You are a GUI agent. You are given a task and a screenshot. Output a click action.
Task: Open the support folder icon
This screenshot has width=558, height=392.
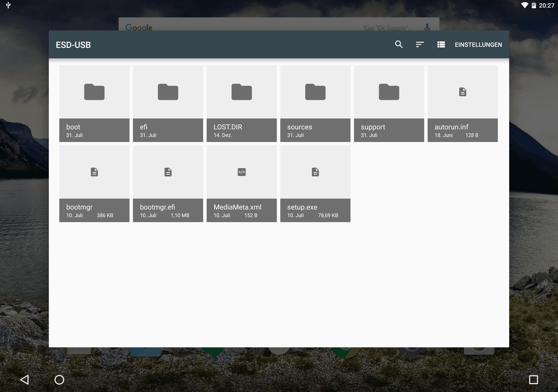point(389,92)
